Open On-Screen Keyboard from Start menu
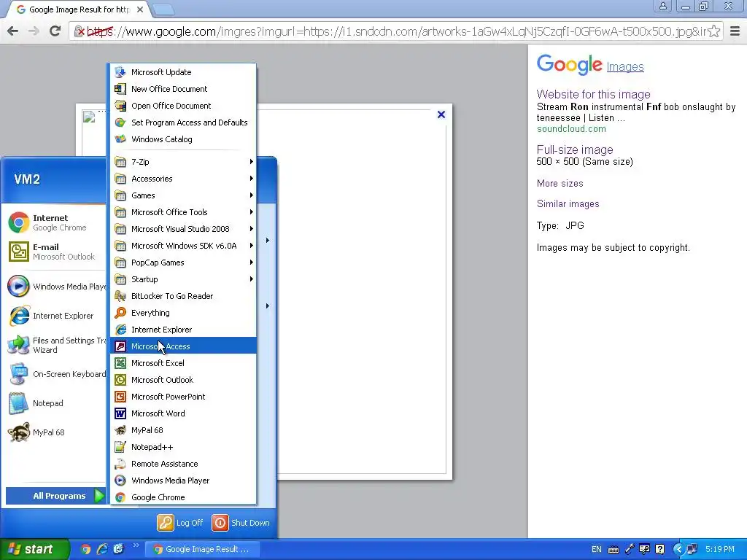747x560 pixels. tap(55, 374)
